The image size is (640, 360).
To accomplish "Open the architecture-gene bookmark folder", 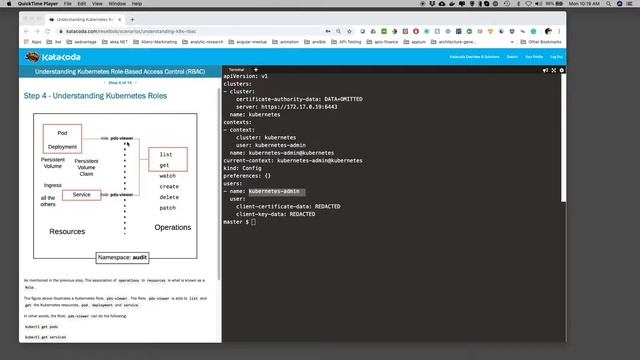I will point(453,42).
